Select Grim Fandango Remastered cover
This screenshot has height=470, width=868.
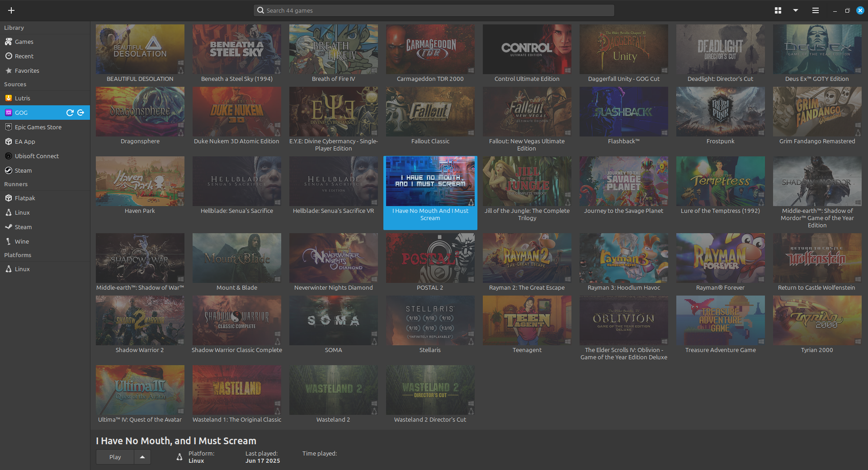click(817, 112)
